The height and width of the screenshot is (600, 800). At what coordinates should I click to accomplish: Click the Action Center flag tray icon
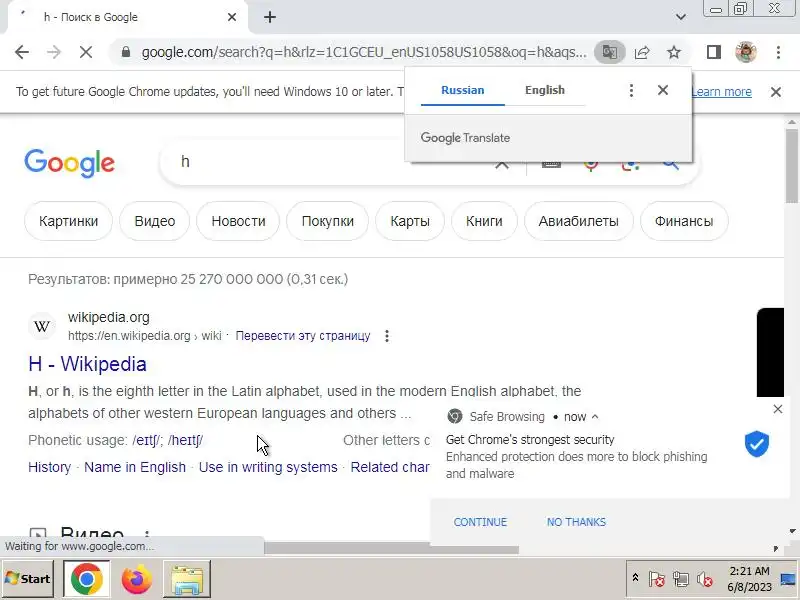click(656, 579)
